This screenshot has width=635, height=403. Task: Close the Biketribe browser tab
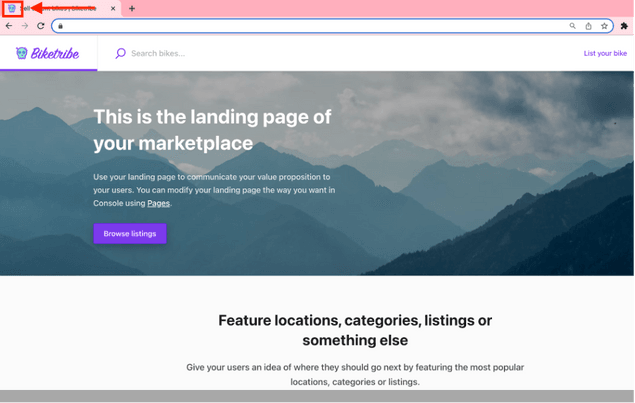(x=113, y=9)
